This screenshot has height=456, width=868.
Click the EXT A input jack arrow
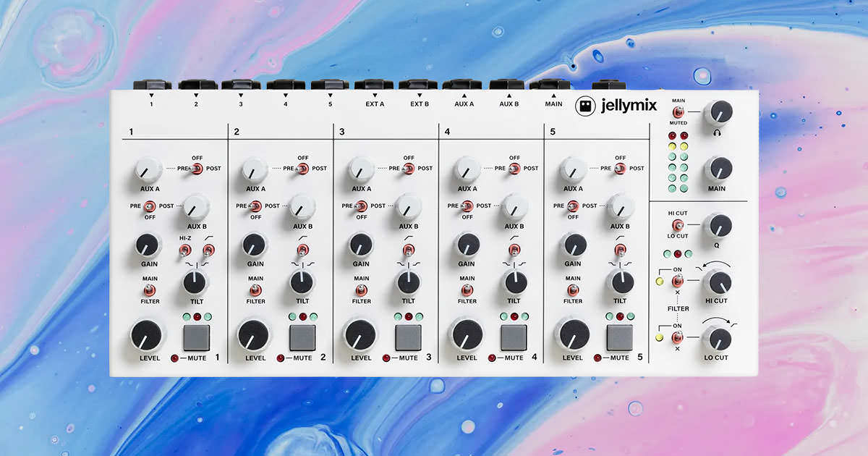(374, 95)
